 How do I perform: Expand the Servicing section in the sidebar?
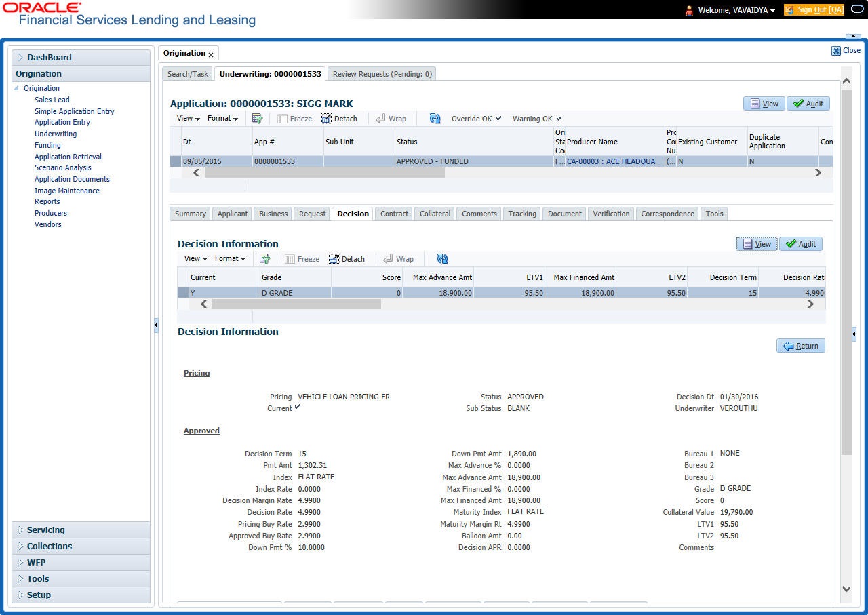(46, 530)
